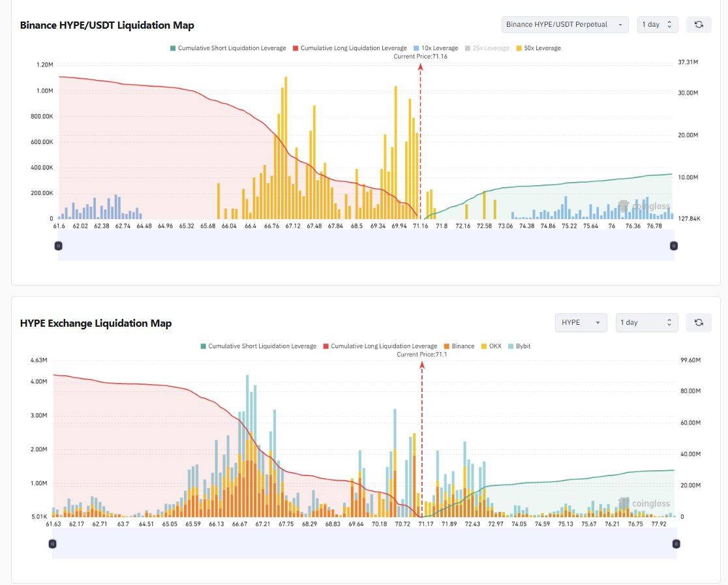Click the 61.63 x-axis price label
This screenshot has width=728, height=585.
pos(53,524)
